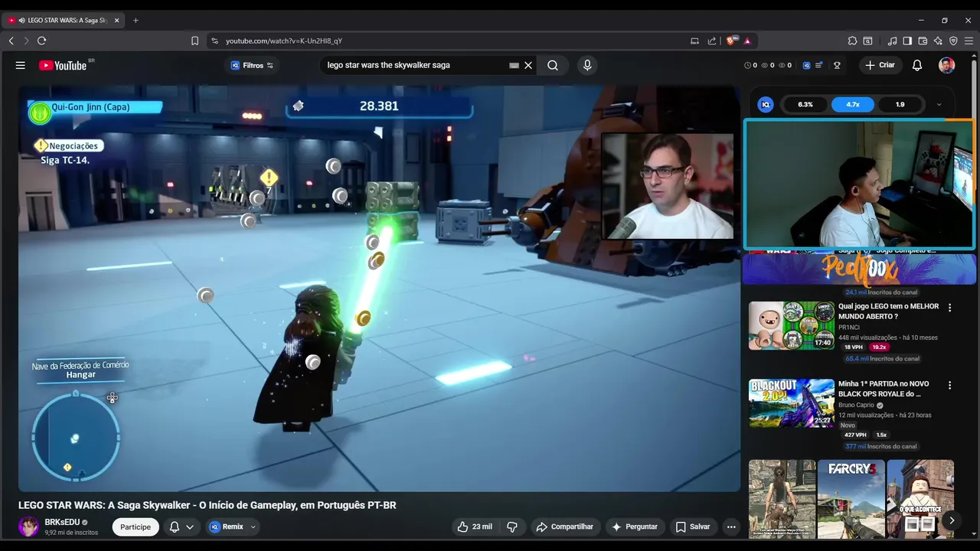Open the browser main menu icon
Image resolution: width=980 pixels, height=551 pixels.
pyautogui.click(x=969, y=41)
